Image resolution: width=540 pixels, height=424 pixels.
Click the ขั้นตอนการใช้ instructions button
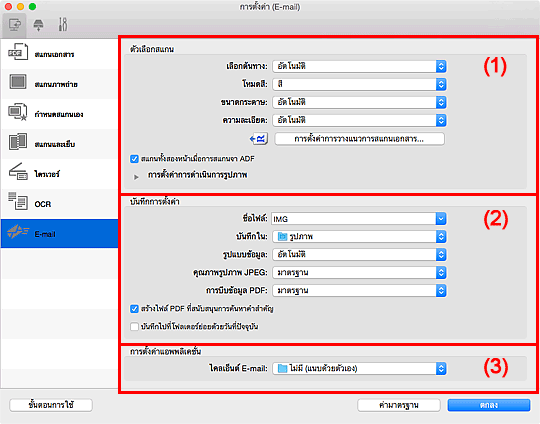tap(51, 405)
